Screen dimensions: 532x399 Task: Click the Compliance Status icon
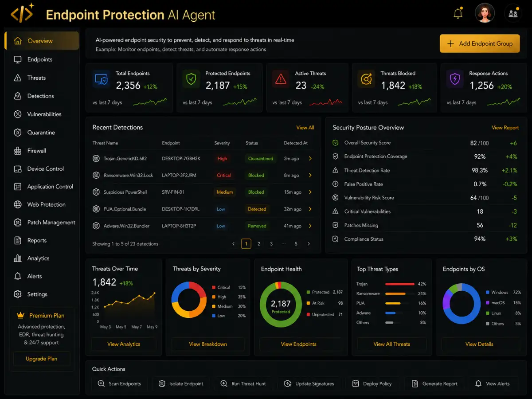[x=335, y=239]
